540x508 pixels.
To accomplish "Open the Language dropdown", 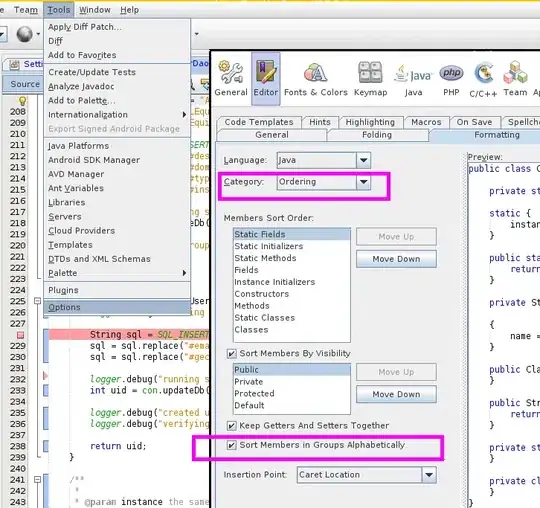I will pos(363,160).
